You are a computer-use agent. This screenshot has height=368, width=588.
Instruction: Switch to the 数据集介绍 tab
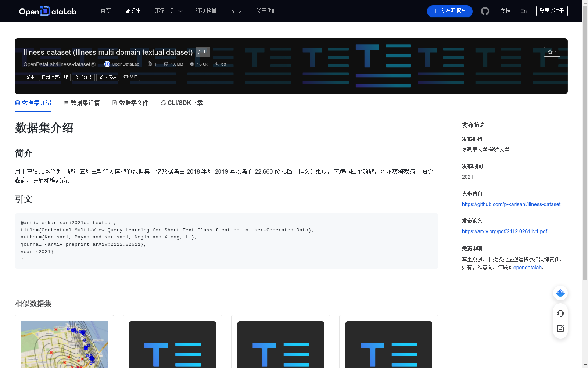pos(33,103)
